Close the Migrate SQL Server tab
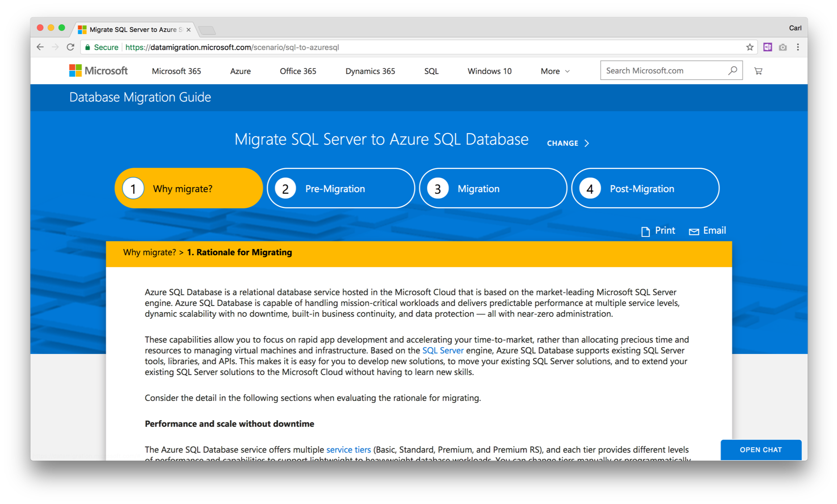837x504 pixels. (189, 30)
